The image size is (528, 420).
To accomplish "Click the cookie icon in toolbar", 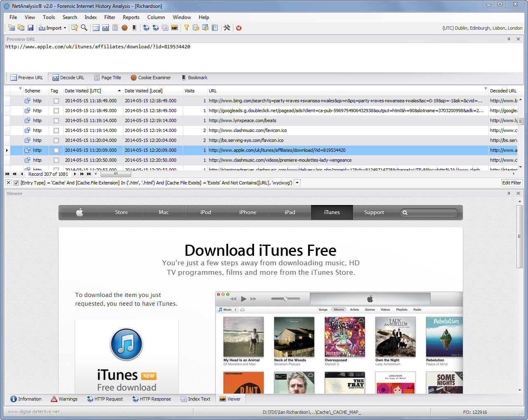I will (125, 28).
